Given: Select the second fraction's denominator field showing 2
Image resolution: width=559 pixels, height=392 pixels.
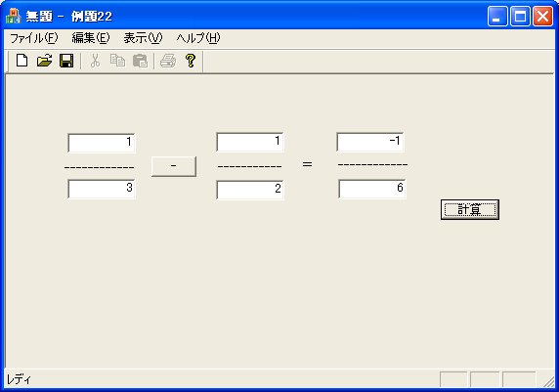Looking at the screenshot, I should click(x=250, y=190).
